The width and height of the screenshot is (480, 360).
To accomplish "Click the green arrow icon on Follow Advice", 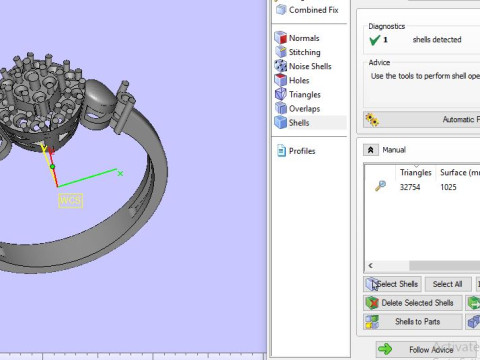I will click(385, 349).
